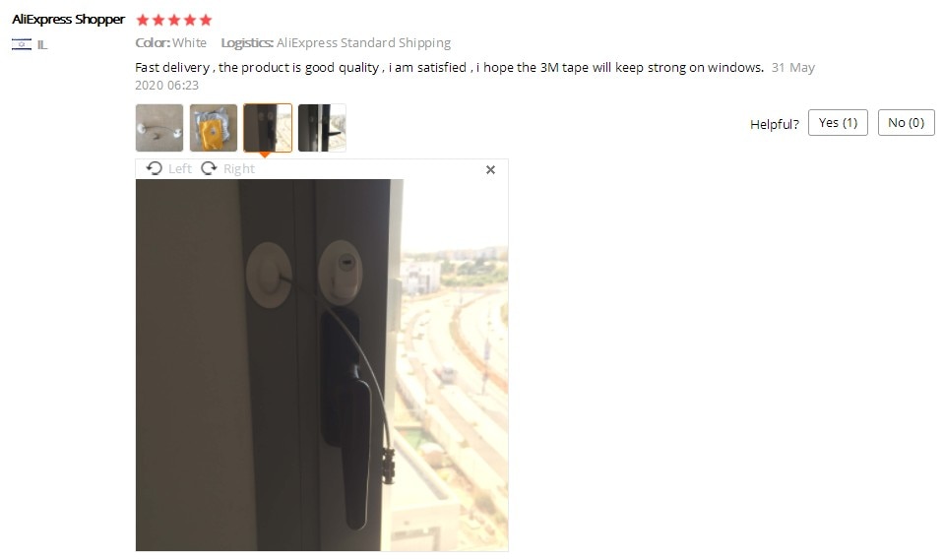
Task: Open the first thumbnail showing the cable lock
Action: point(159,128)
